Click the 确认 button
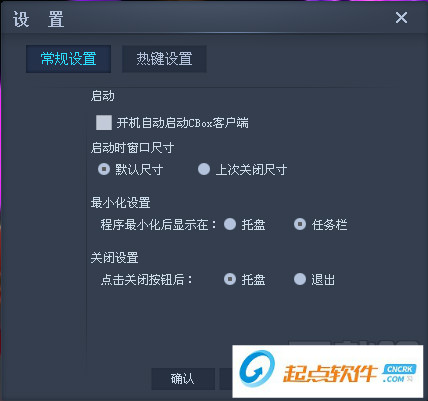This screenshot has height=401, width=428. [x=183, y=379]
